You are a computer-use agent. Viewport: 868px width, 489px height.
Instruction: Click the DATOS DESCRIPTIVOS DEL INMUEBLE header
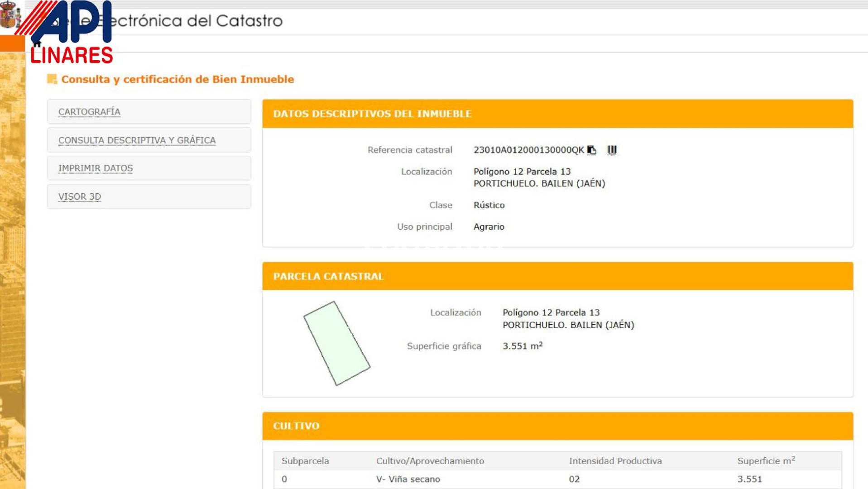click(372, 114)
